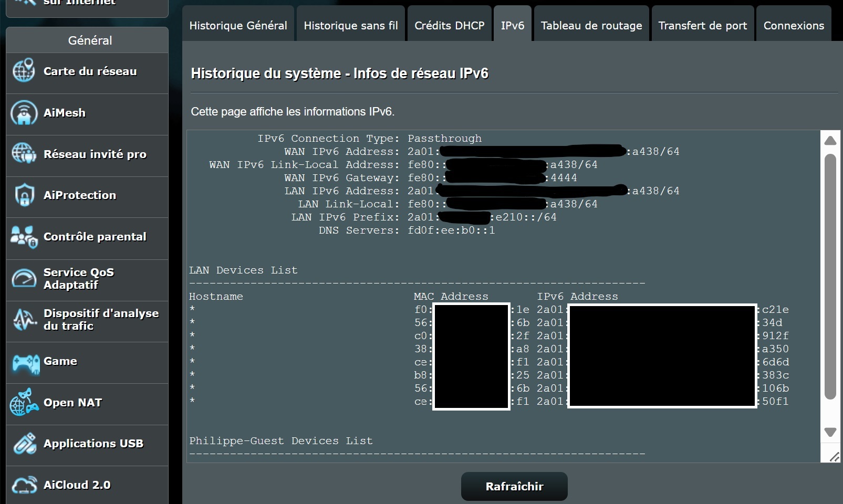
Task: Click the Philippe-Guest Devices List heading
Action: [281, 441]
